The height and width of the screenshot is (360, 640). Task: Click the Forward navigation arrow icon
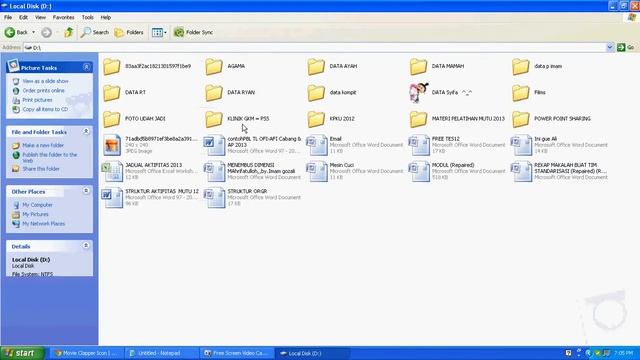pos(46,32)
